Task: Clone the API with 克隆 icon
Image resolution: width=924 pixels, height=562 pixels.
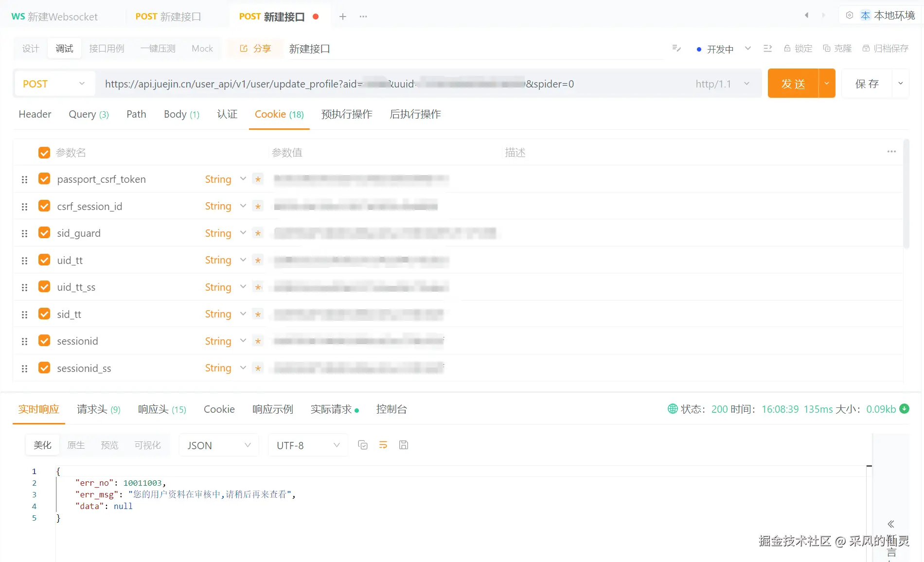Action: (827, 48)
